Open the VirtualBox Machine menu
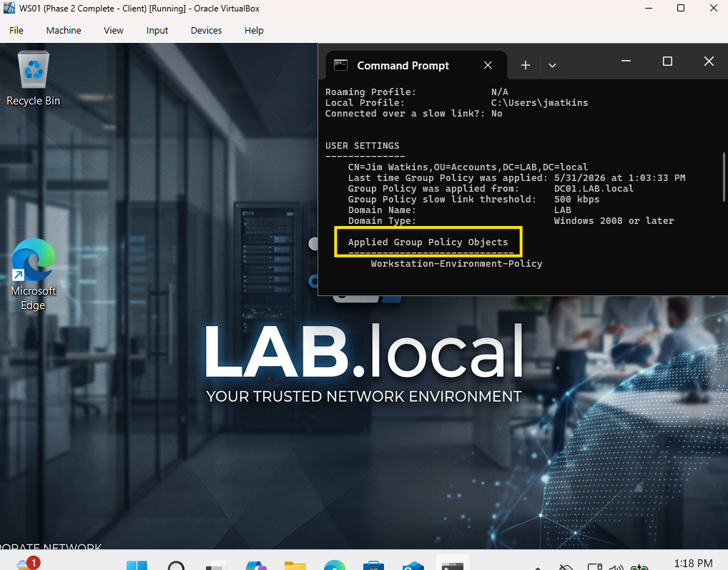Image resolution: width=728 pixels, height=570 pixels. click(x=64, y=30)
